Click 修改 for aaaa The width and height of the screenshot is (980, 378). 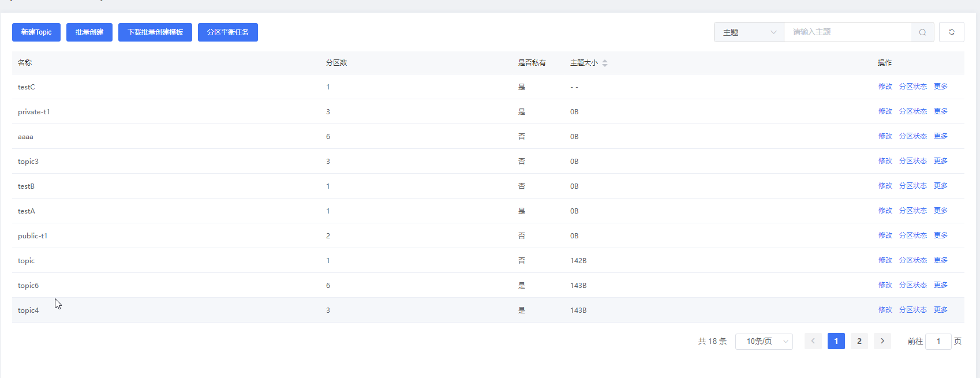tap(885, 136)
